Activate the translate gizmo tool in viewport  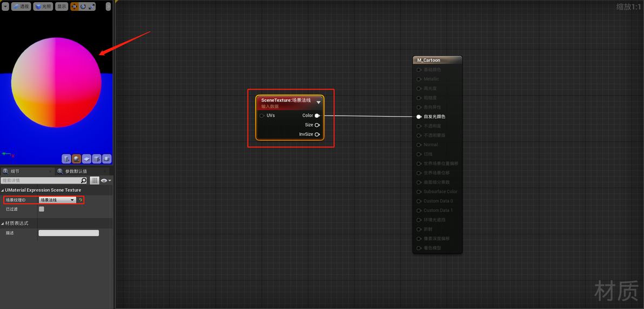(x=75, y=6)
